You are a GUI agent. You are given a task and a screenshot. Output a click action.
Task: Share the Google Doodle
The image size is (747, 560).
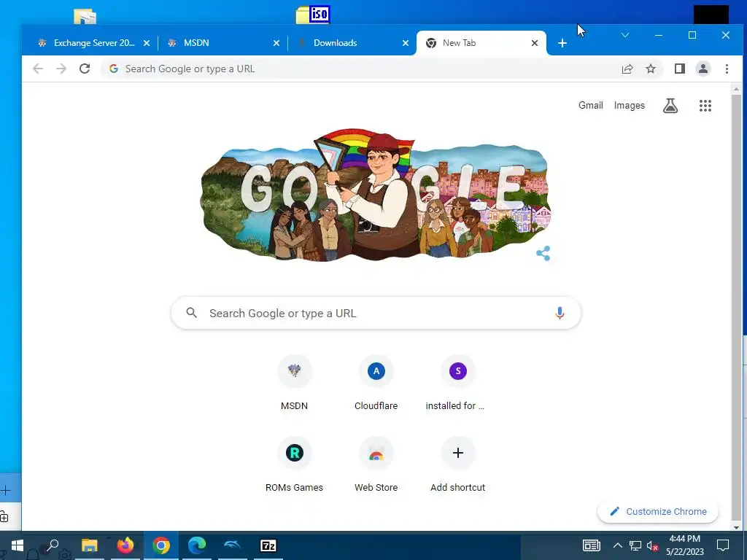(x=543, y=253)
